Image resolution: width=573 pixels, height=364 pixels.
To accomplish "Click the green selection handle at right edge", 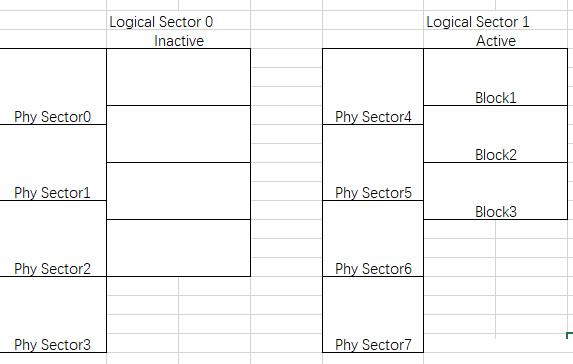I will [x=569, y=335].
